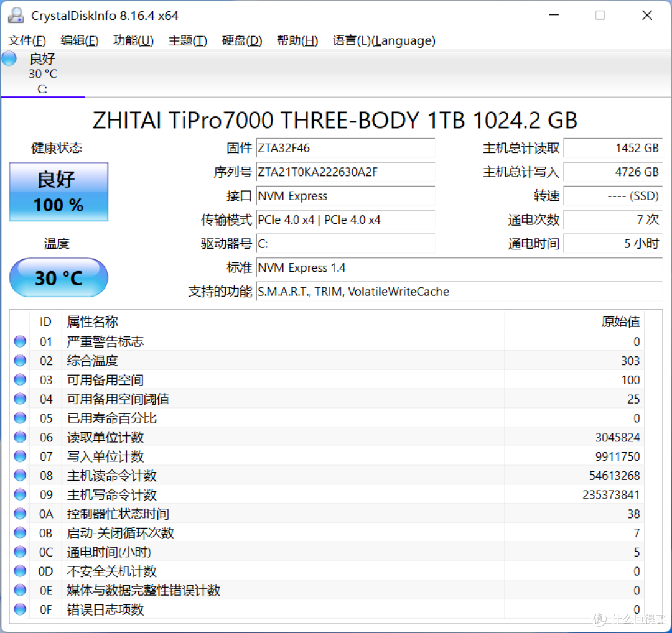Click the ZHITAI TiPro7000 drive model title
672x633 pixels.
point(335,121)
